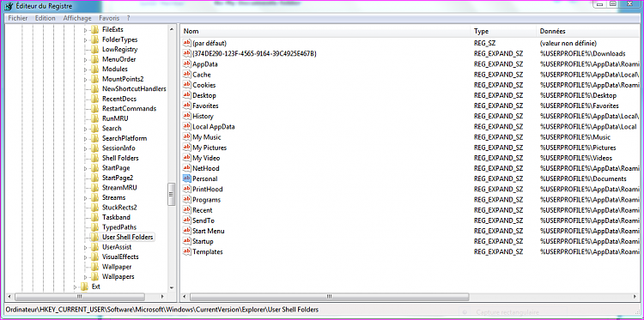Click the Modules folder icon

tap(94, 69)
